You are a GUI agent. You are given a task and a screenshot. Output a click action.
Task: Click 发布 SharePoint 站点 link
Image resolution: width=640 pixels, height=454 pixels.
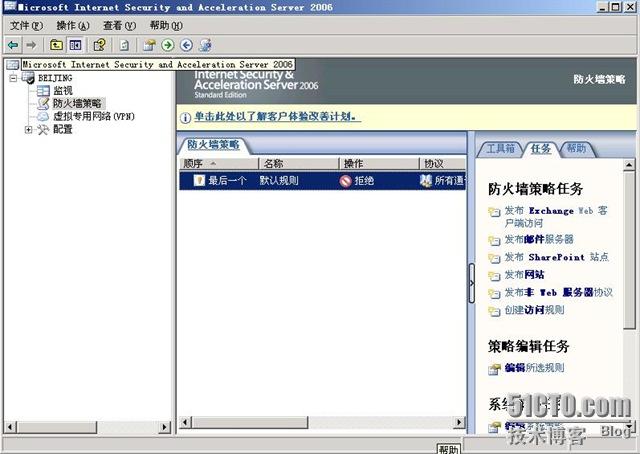556,257
